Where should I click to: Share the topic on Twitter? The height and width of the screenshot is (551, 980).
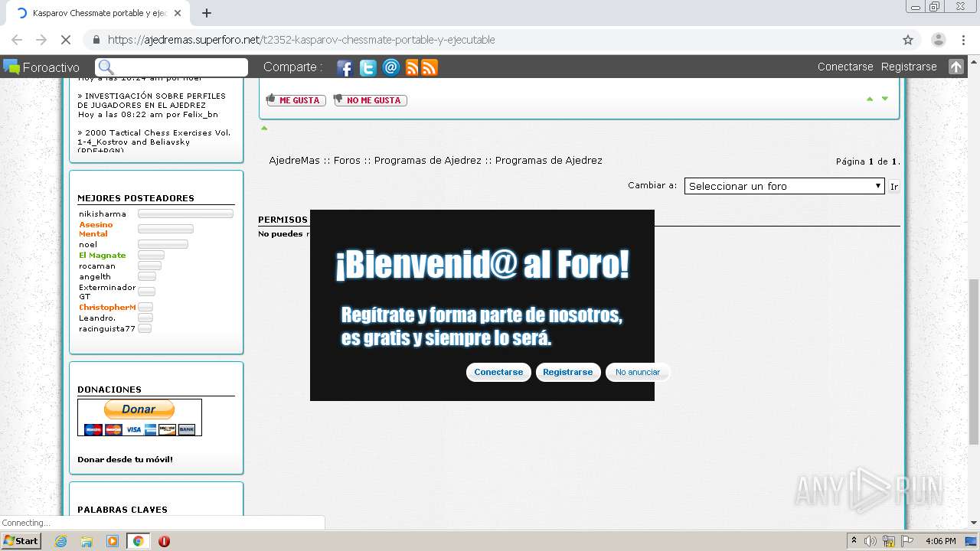[368, 67]
